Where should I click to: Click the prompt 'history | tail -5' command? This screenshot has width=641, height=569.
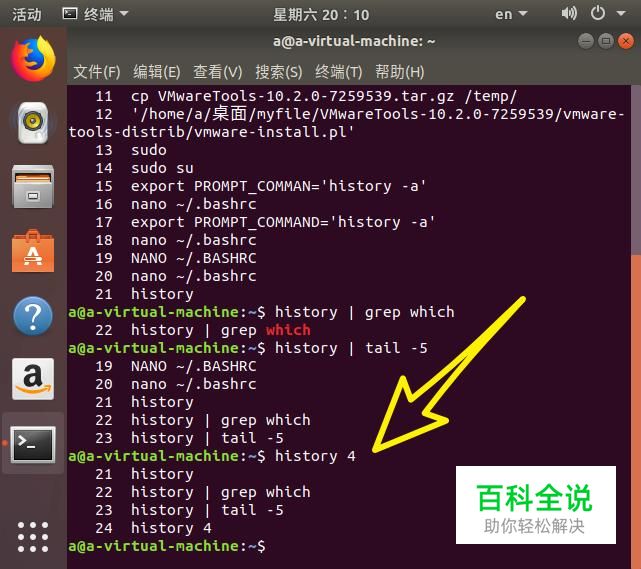pyautogui.click(x=351, y=348)
